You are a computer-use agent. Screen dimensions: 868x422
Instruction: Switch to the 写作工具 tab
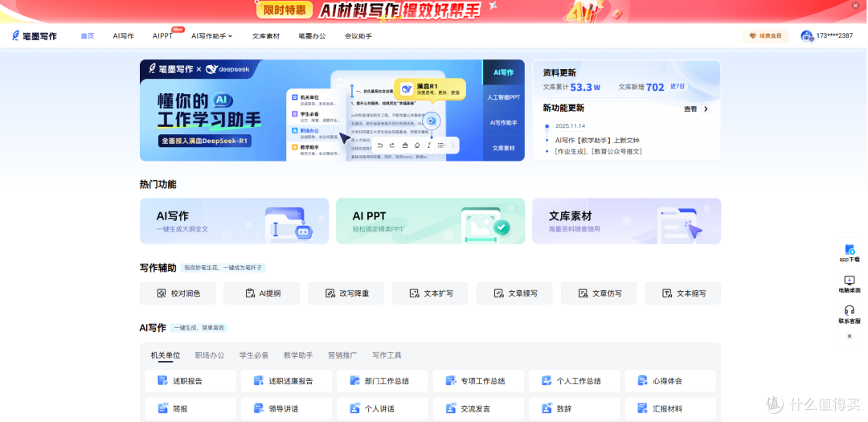[387, 355]
